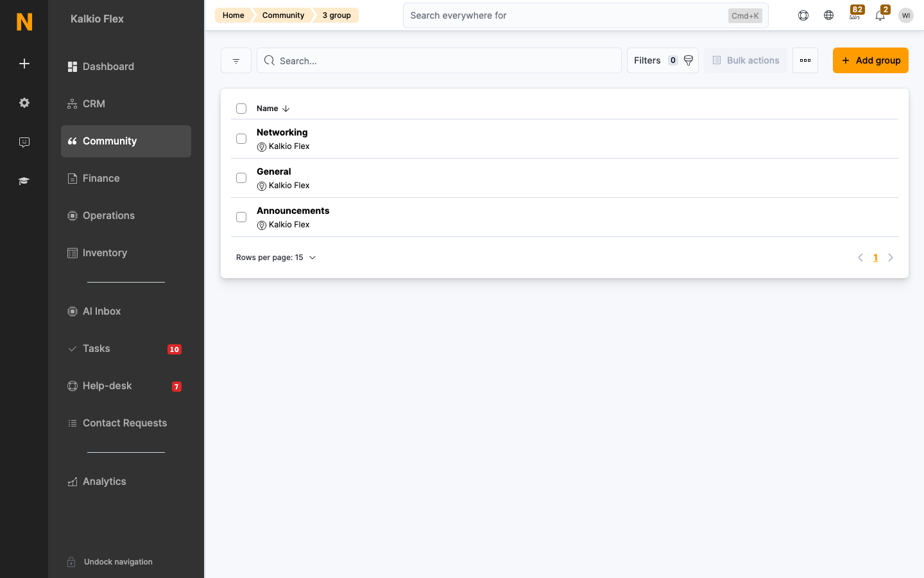Open the graduation cap academy icon
924x578 pixels.
click(x=24, y=181)
